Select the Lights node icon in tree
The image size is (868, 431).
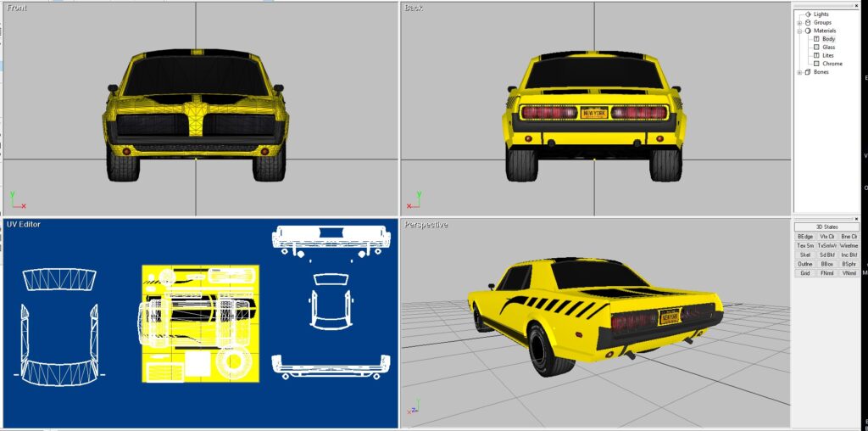point(808,14)
